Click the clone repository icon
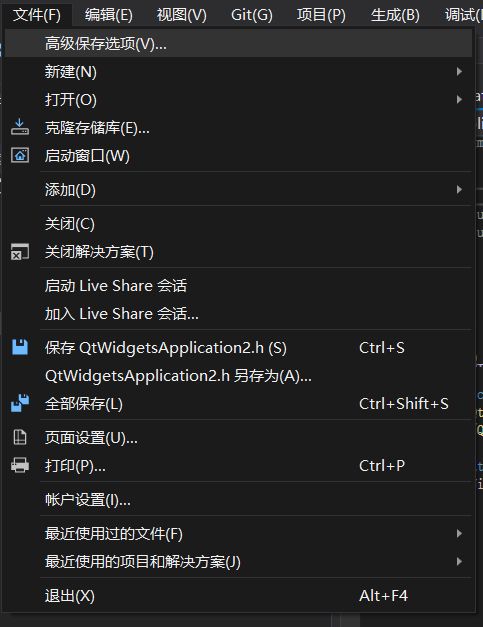Screen dimensions: 483x627 click(20, 127)
